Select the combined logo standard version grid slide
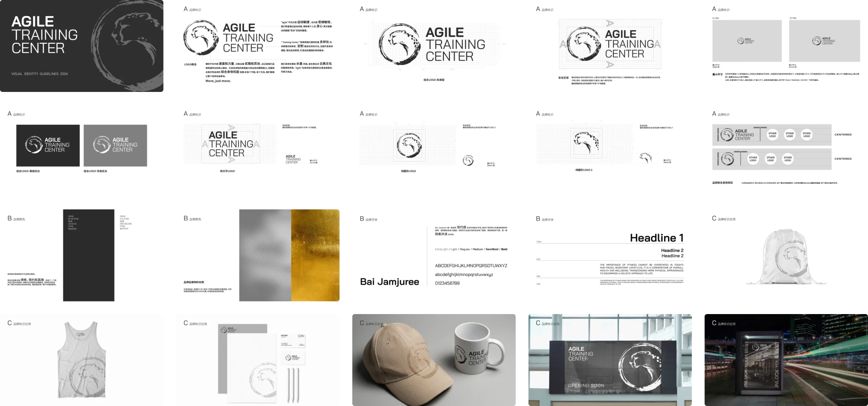 click(x=434, y=46)
